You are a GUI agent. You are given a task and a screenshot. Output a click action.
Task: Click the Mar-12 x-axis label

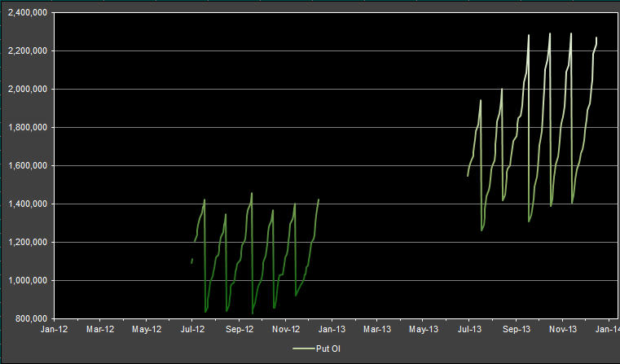coord(100,329)
